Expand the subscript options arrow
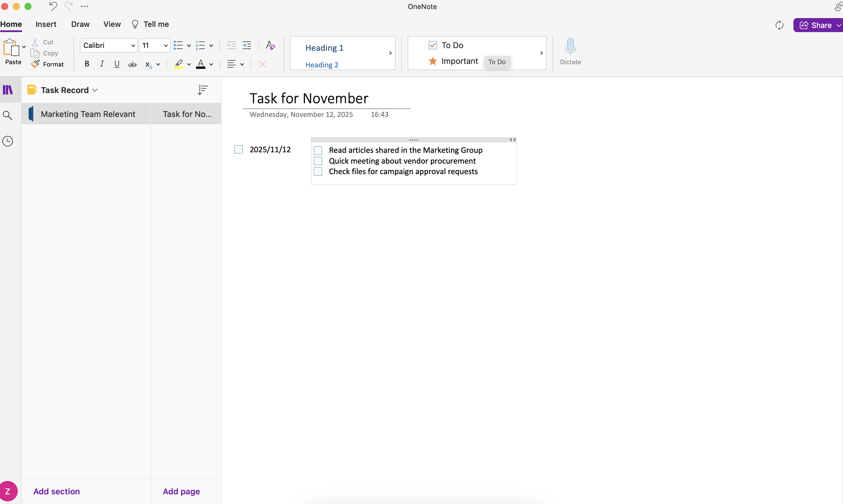Image resolution: width=843 pixels, height=504 pixels. point(158,64)
